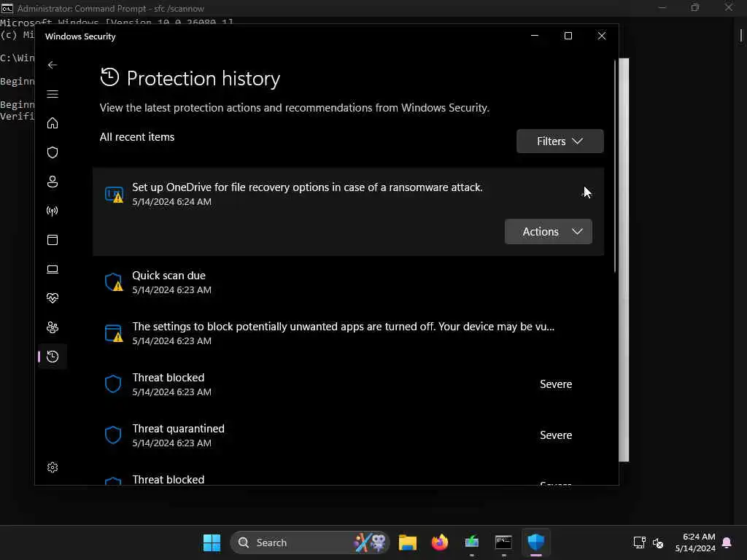Open the Windows Start menu
This screenshot has height=560, width=747.
coord(212,542)
